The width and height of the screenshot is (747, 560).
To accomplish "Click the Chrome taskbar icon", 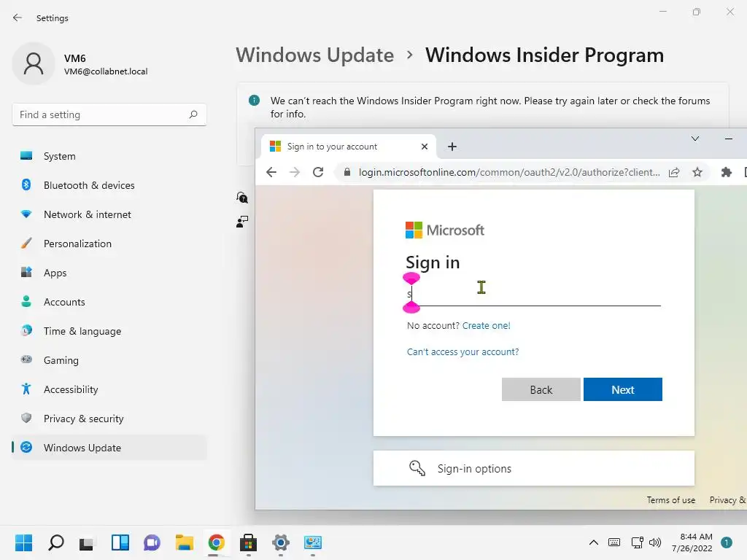I will (216, 542).
